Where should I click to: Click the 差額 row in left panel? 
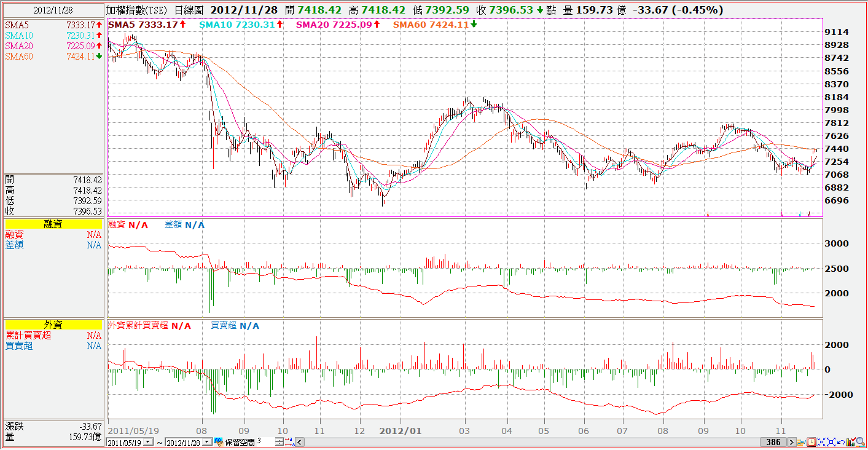coord(53,245)
